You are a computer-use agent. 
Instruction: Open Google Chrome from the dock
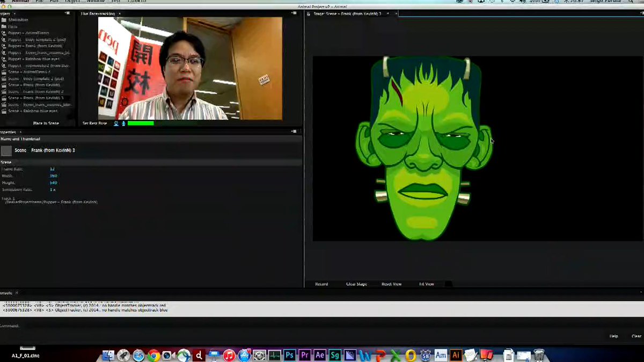pyautogui.click(x=153, y=355)
